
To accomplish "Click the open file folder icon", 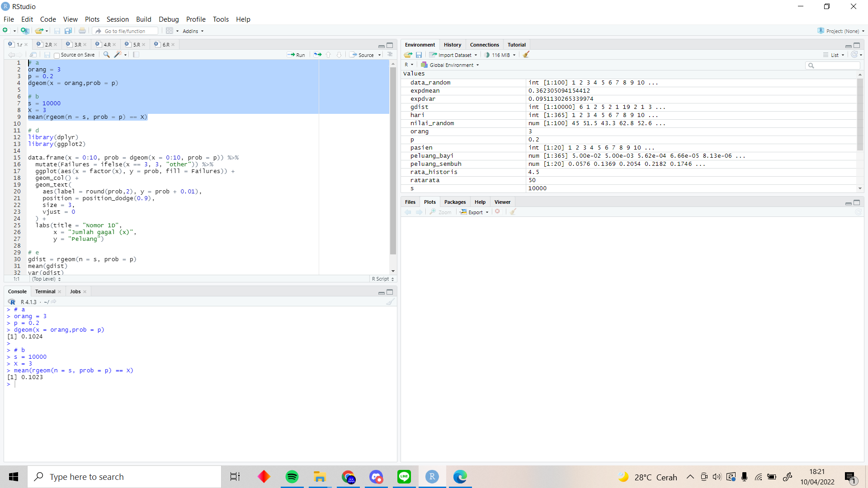I will 39,31.
